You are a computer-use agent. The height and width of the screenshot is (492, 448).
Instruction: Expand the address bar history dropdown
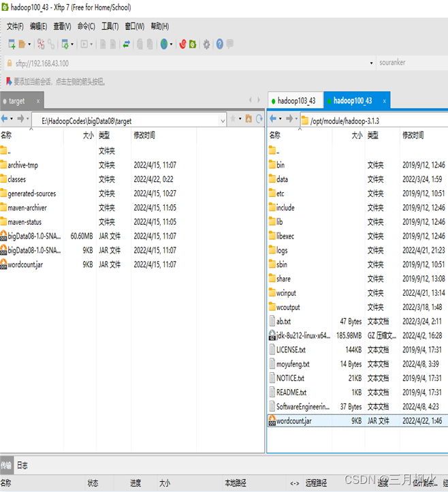[x=372, y=63]
